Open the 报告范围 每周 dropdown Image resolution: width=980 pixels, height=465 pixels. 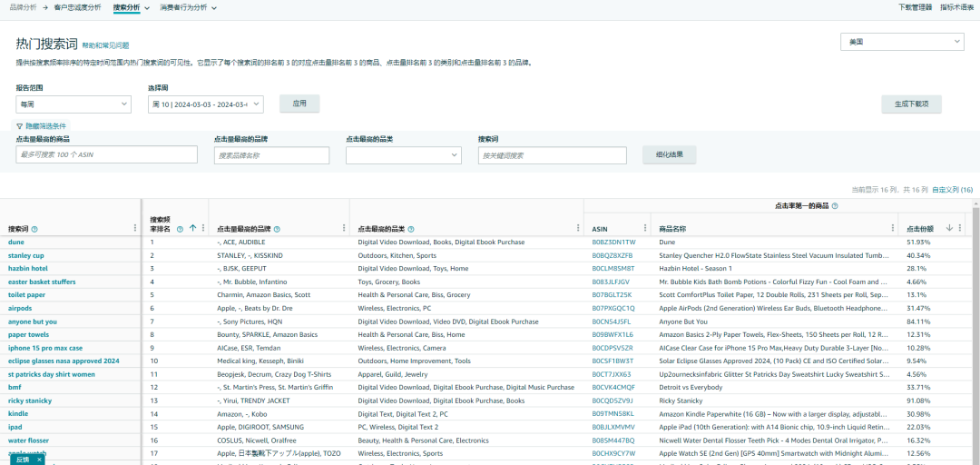[x=73, y=104]
